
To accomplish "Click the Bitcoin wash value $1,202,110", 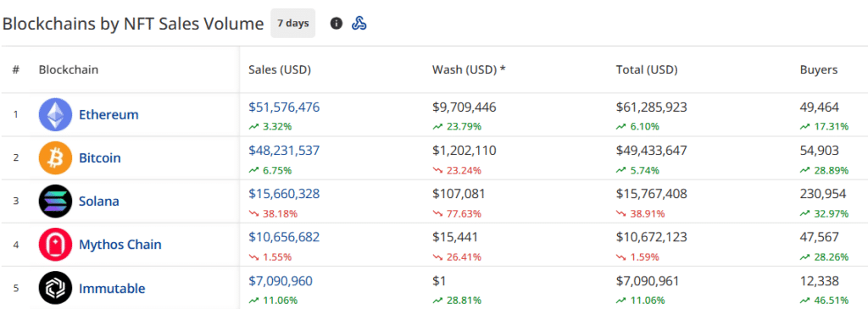I will pyautogui.click(x=465, y=151).
